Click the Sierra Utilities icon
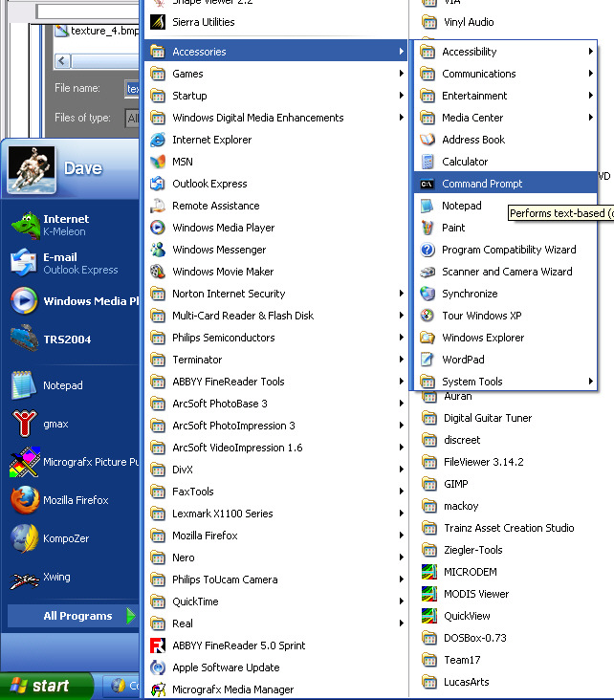 tap(158, 22)
